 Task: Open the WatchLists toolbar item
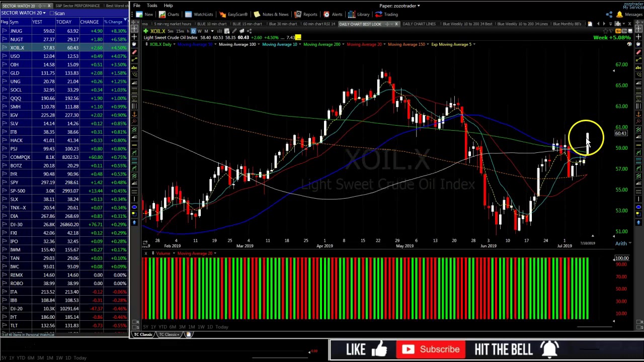(x=199, y=14)
